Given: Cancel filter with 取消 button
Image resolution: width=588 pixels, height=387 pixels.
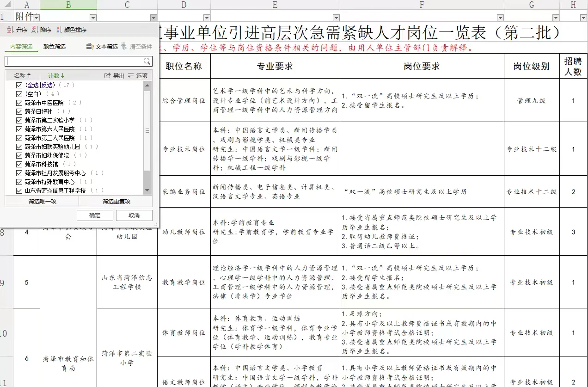Looking at the screenshot, I should (134, 215).
